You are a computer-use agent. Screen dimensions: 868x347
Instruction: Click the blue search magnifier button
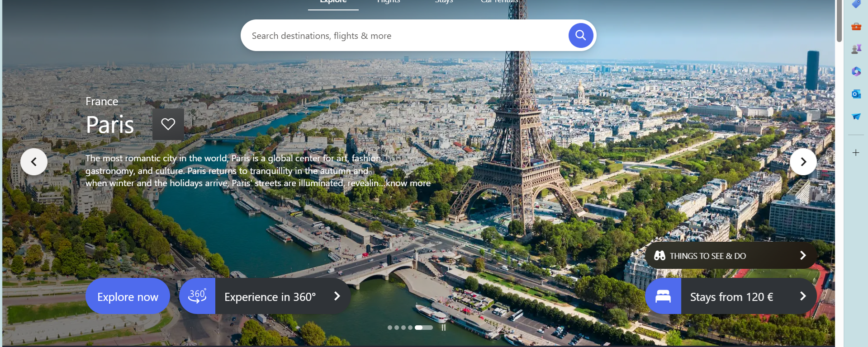click(580, 35)
